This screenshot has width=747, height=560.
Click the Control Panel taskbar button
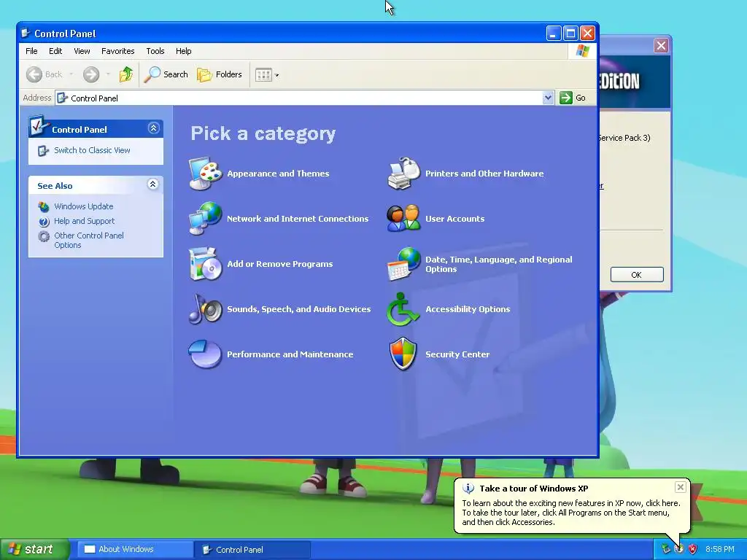click(x=252, y=549)
